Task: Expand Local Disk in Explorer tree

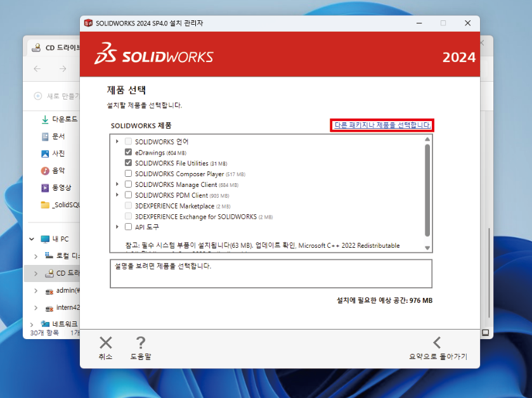Action: point(36,256)
